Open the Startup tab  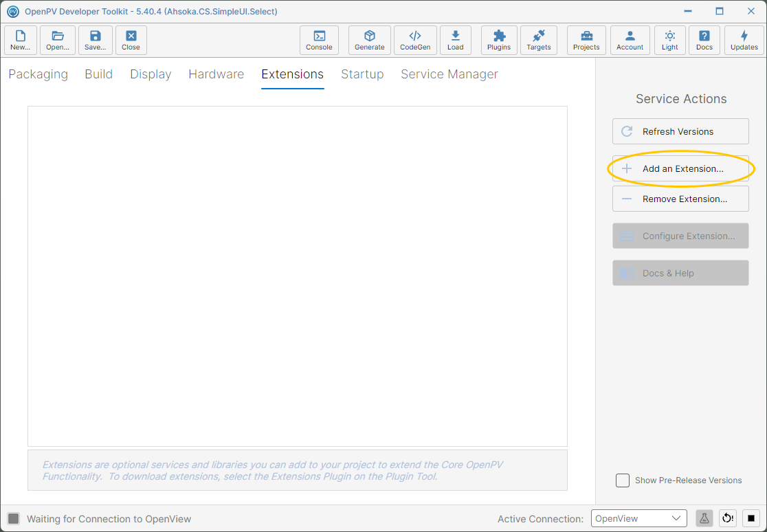tap(362, 74)
